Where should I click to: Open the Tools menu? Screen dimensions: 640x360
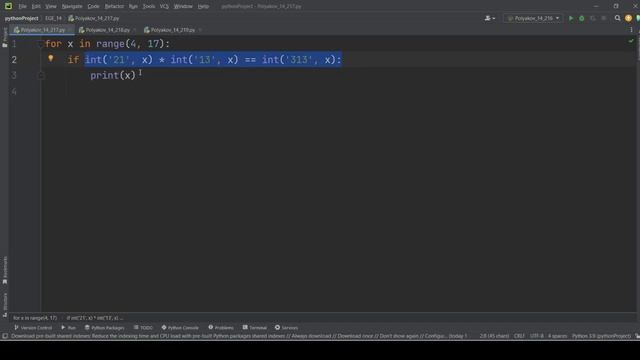pyautogui.click(x=149, y=7)
